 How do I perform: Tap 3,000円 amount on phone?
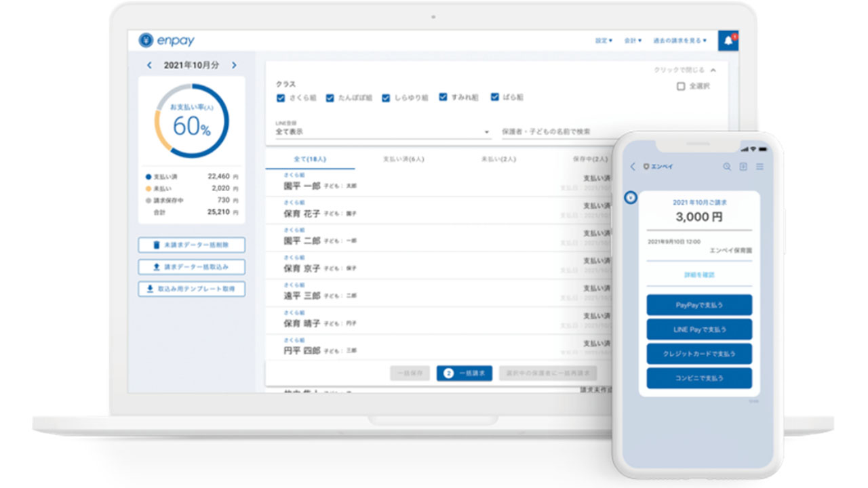coord(699,217)
